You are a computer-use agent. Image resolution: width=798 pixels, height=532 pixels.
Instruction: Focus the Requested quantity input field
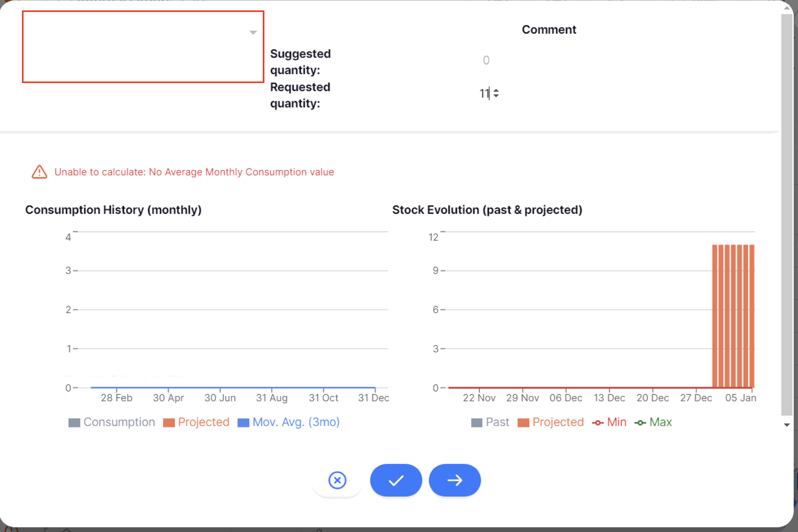click(x=484, y=93)
